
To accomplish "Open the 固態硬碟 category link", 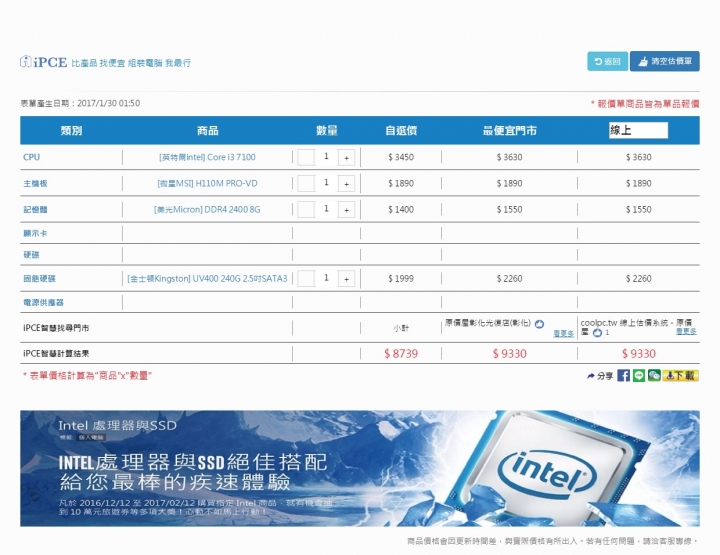I will coord(39,279).
